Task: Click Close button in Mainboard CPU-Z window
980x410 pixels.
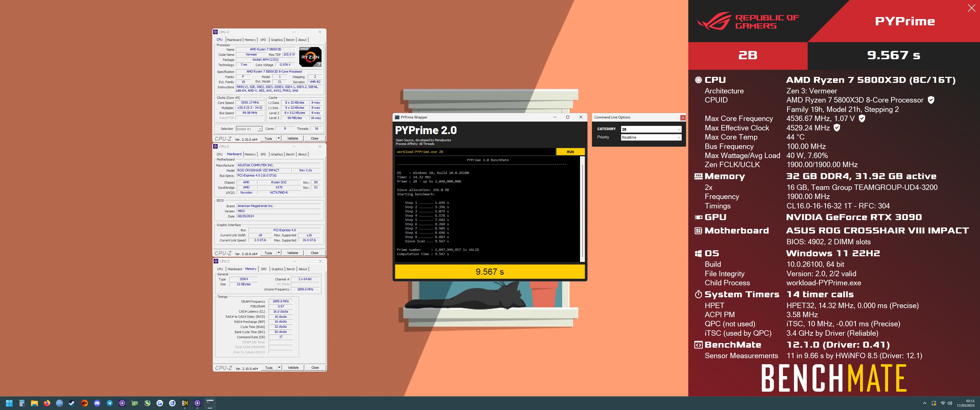Action: click(315, 253)
